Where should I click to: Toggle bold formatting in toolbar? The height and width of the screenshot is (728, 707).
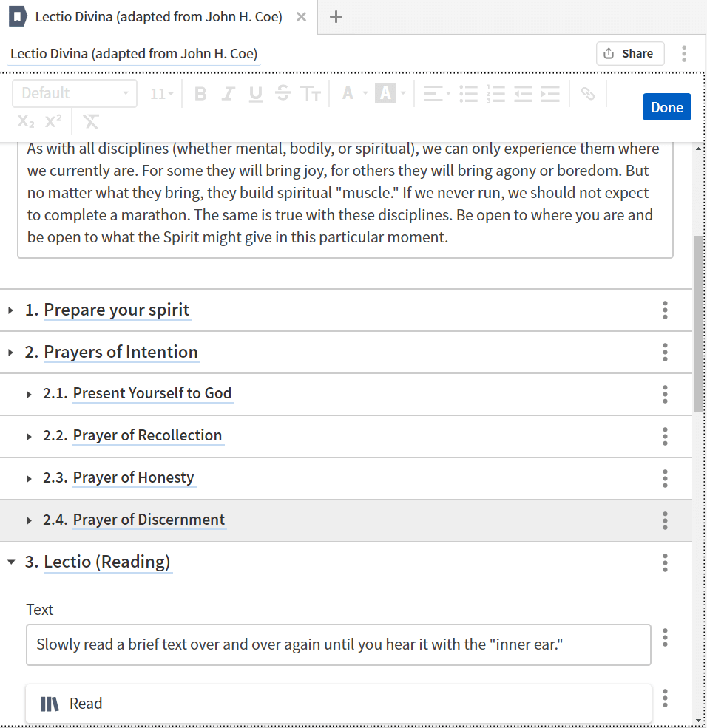coord(200,94)
